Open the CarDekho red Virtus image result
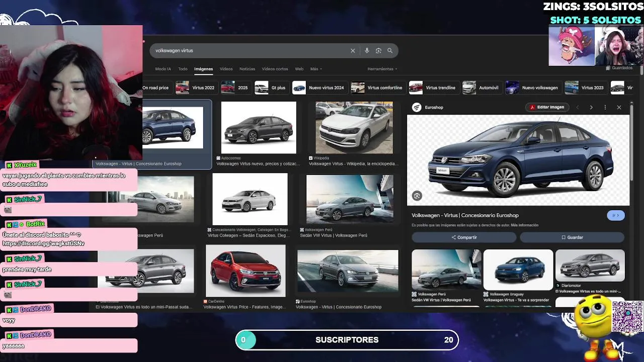The height and width of the screenshot is (362, 644). pyautogui.click(x=246, y=271)
